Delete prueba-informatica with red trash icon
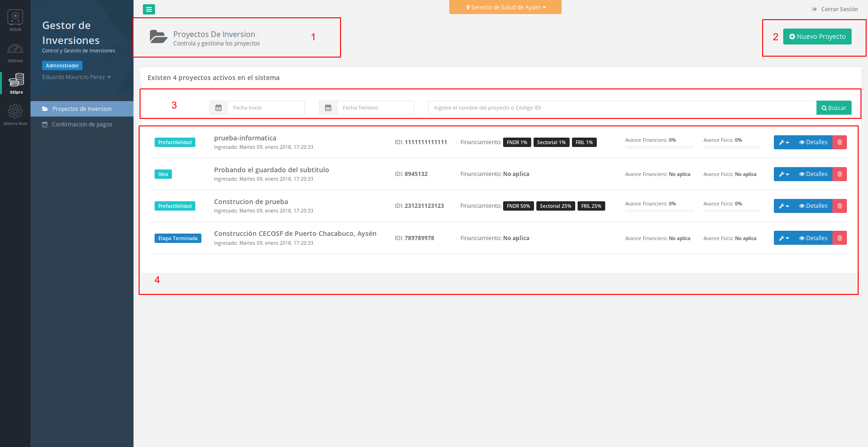This screenshot has width=868, height=447. (x=839, y=142)
